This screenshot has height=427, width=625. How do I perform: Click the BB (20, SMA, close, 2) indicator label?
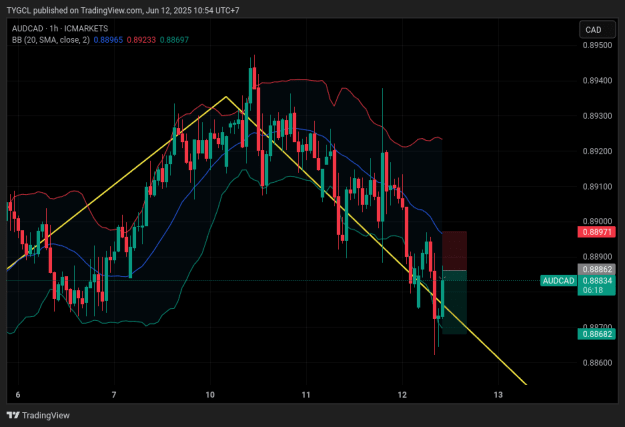tap(51, 40)
